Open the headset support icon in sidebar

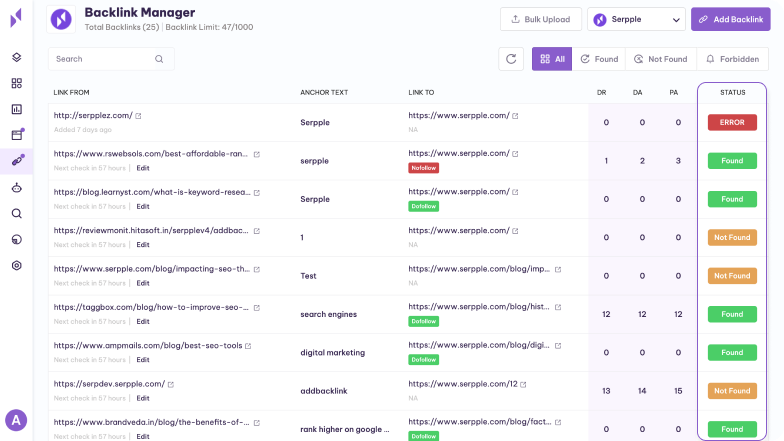16,240
